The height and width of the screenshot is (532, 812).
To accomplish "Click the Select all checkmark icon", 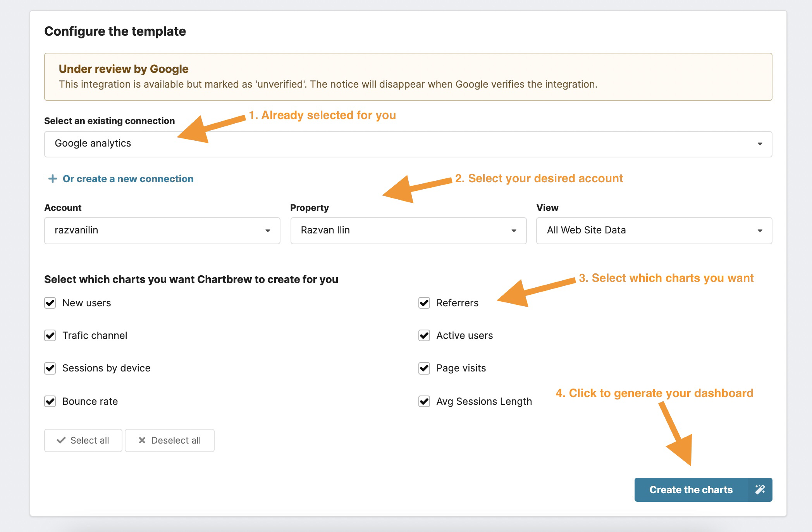I will coord(60,440).
